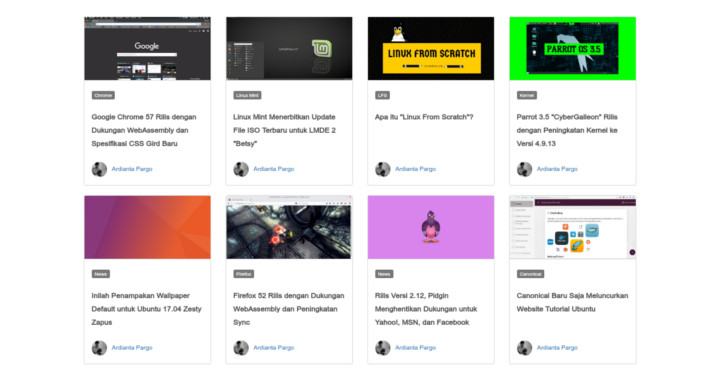Select the Firefox category tag

click(243, 274)
